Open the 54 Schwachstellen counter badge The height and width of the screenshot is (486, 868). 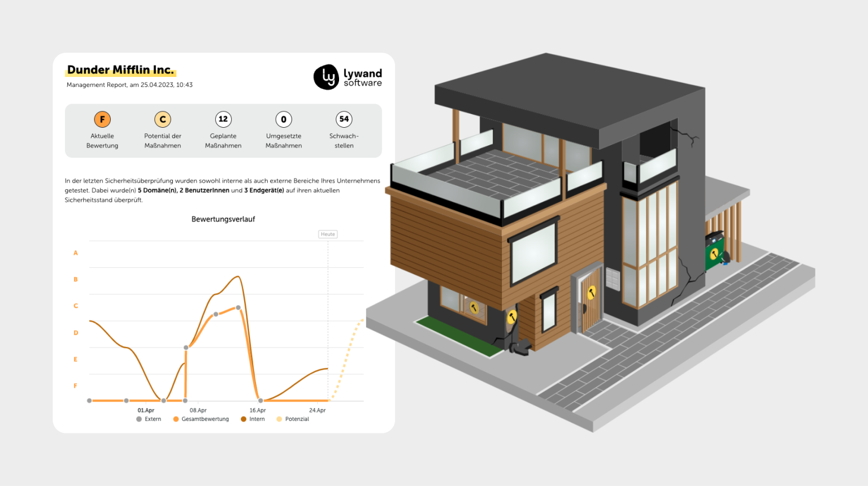point(344,119)
